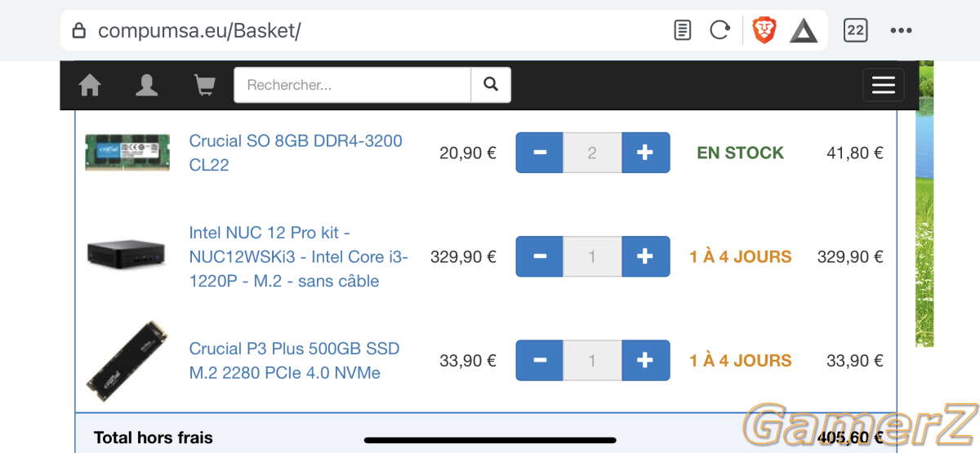Click the search magnifier button
Viewport: 980px width, 453px height.
491,85
